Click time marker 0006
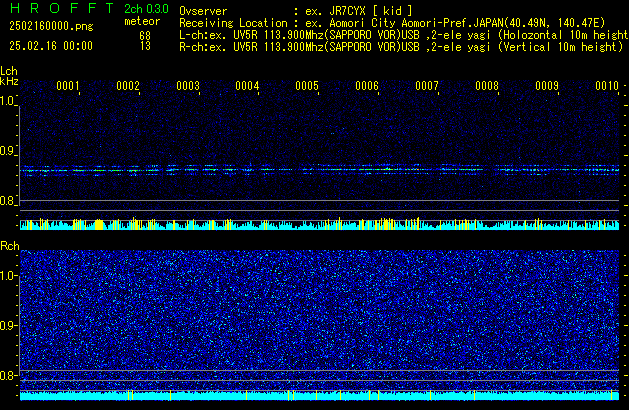 pos(367,86)
